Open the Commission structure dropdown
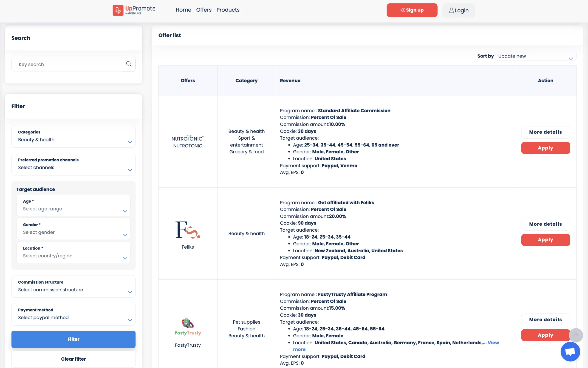The width and height of the screenshot is (588, 368). pyautogui.click(x=73, y=286)
